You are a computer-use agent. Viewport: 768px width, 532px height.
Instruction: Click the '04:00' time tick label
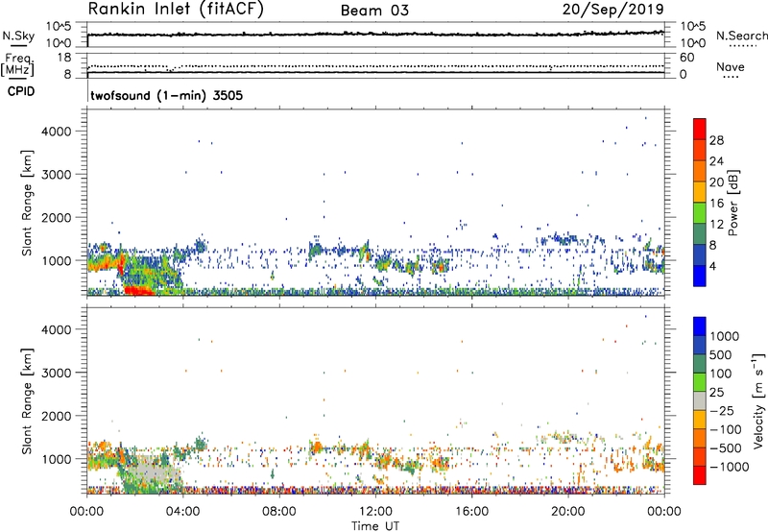pyautogui.click(x=182, y=512)
